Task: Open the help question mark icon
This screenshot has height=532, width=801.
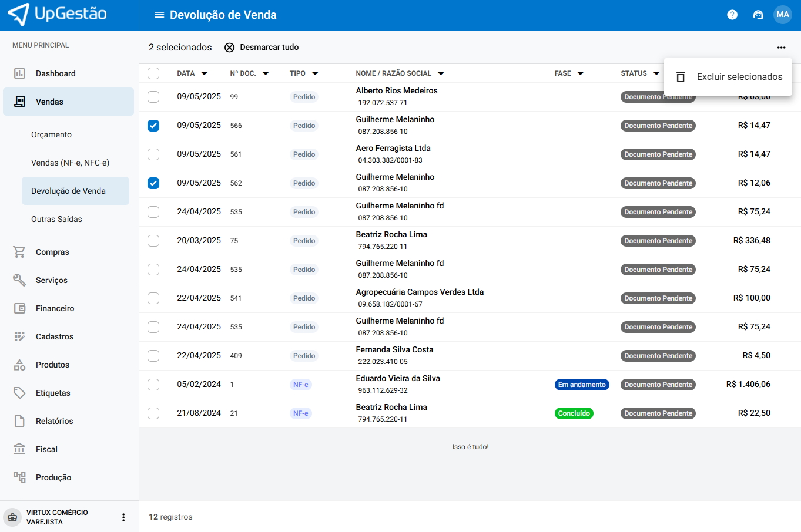Action: 732,15
